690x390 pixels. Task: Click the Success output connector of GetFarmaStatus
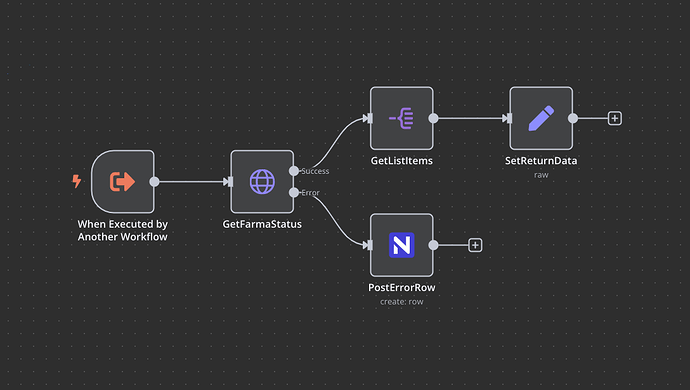(x=294, y=171)
